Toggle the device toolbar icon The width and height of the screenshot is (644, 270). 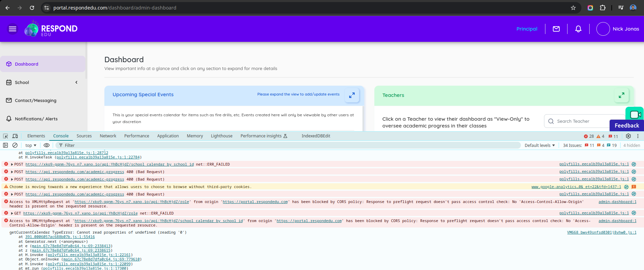click(x=15, y=136)
